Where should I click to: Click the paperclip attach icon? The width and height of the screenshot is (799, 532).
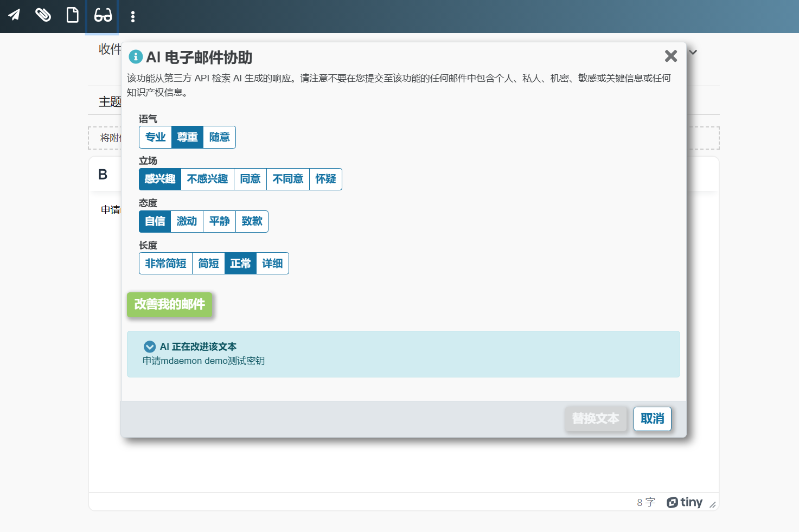pyautogui.click(x=43, y=15)
